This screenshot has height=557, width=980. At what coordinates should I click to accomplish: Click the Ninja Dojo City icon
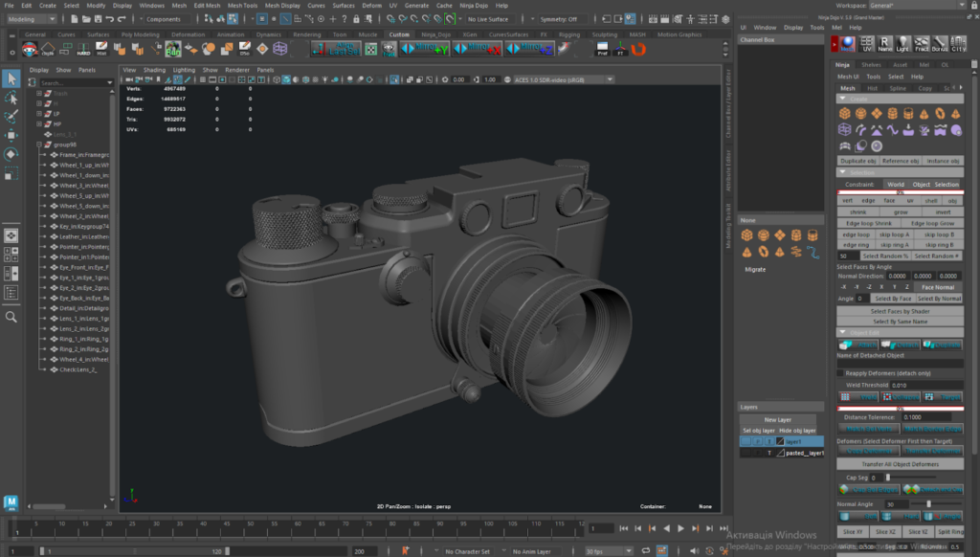[x=960, y=44]
